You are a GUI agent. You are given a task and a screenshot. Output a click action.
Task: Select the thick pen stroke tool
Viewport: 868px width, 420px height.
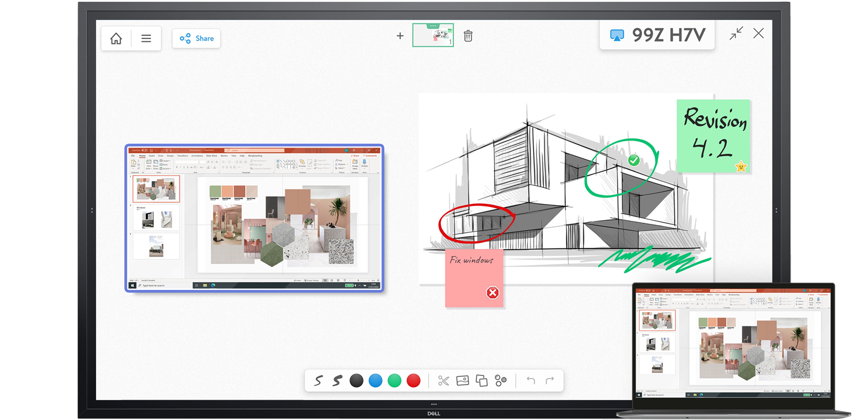336,380
